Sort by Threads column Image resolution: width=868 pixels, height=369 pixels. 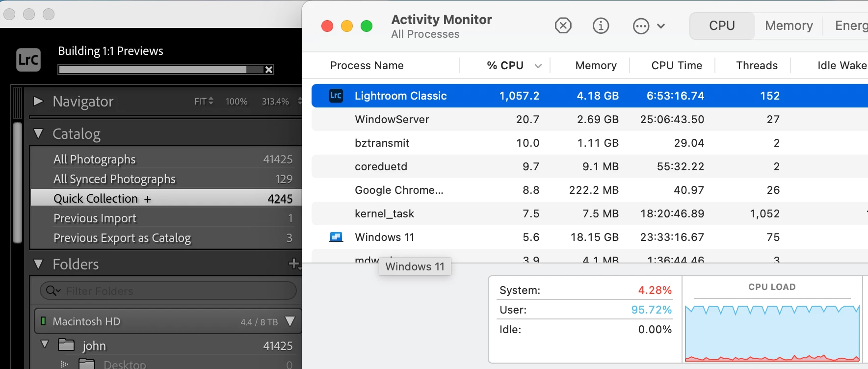coord(757,65)
